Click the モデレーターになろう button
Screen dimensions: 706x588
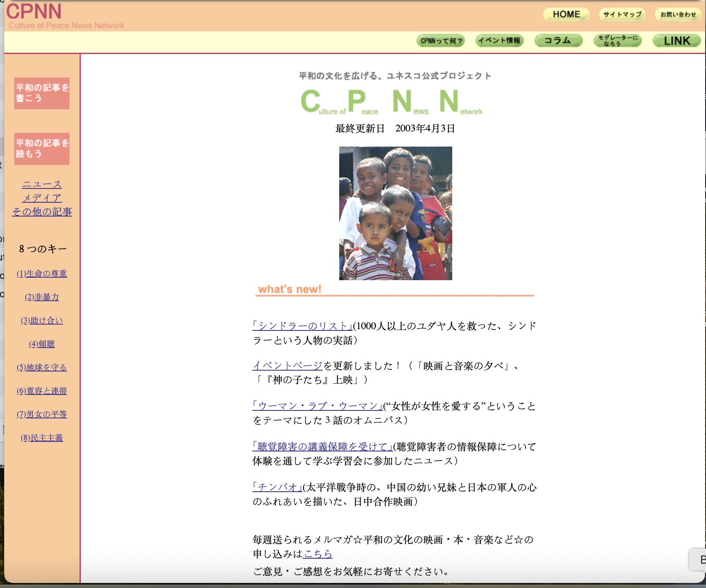click(618, 41)
